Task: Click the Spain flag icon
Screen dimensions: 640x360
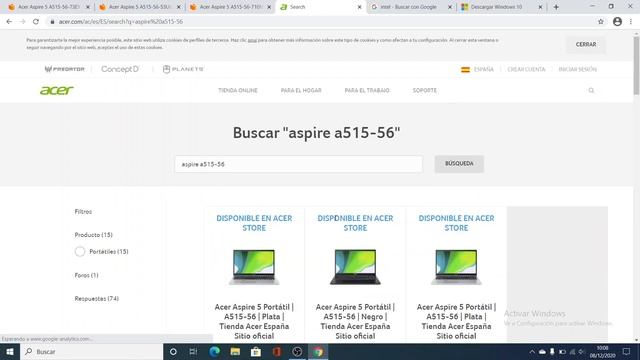Action: (x=465, y=69)
